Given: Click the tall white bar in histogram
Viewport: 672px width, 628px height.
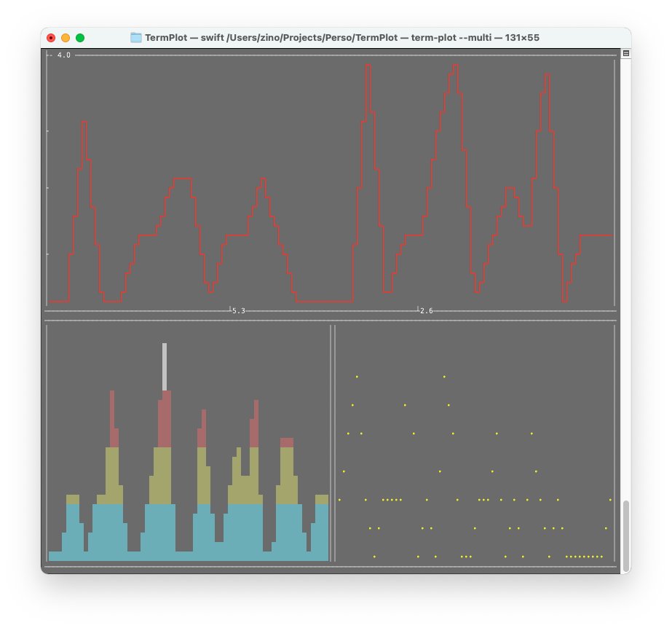Looking at the screenshot, I should (165, 366).
